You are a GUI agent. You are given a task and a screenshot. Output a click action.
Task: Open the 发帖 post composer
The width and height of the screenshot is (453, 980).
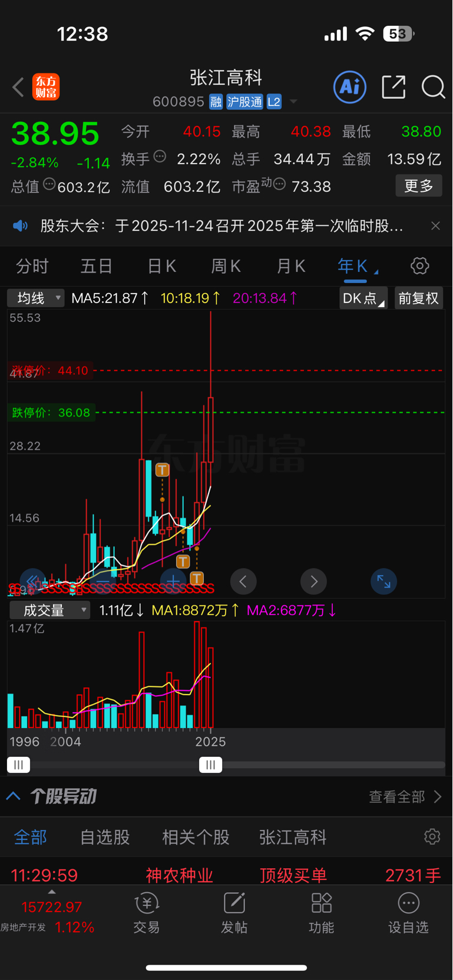[234, 913]
